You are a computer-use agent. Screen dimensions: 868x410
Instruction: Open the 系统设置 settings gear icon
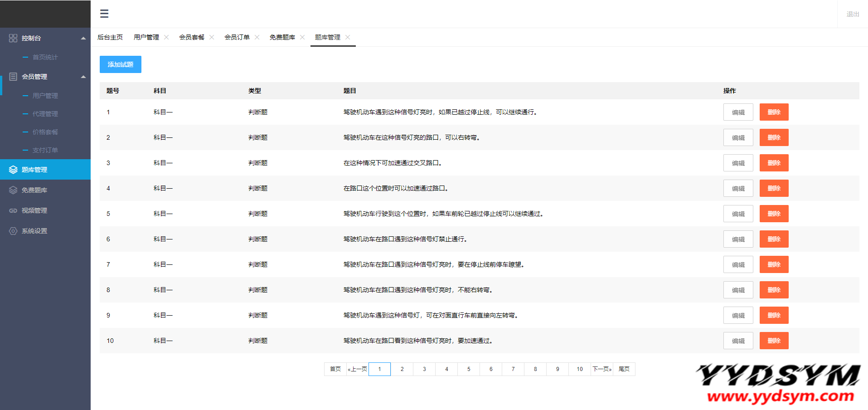[13, 231]
